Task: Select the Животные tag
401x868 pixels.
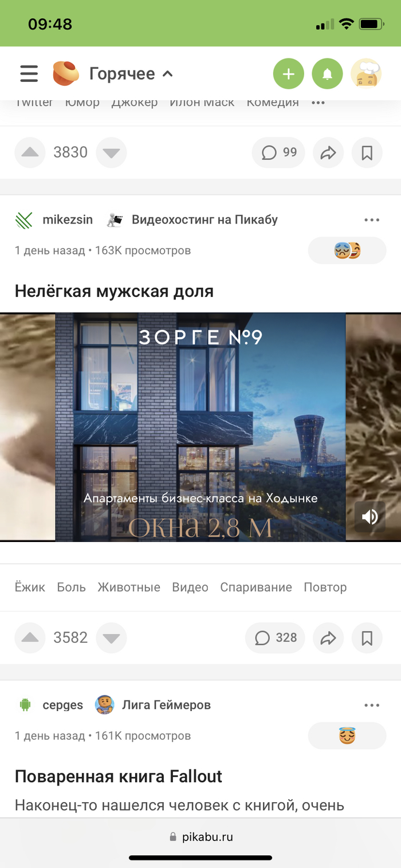Action: 129,587
